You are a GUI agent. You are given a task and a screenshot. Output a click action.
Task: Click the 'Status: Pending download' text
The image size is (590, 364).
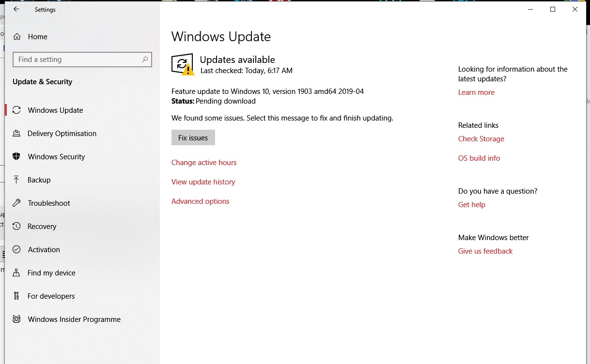point(214,101)
